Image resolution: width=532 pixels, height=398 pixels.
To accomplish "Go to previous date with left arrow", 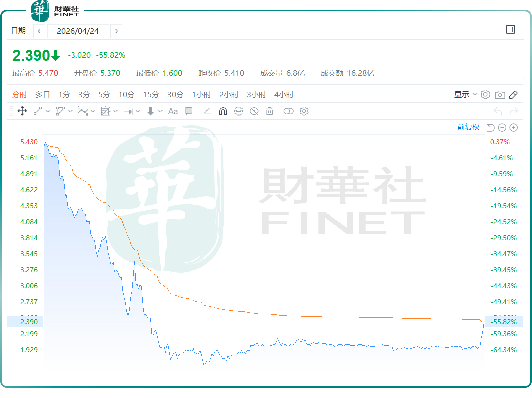I will point(39,31).
